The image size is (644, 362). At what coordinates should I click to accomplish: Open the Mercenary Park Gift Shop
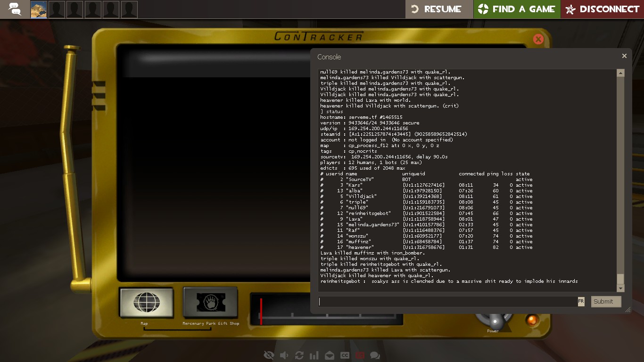(x=210, y=303)
